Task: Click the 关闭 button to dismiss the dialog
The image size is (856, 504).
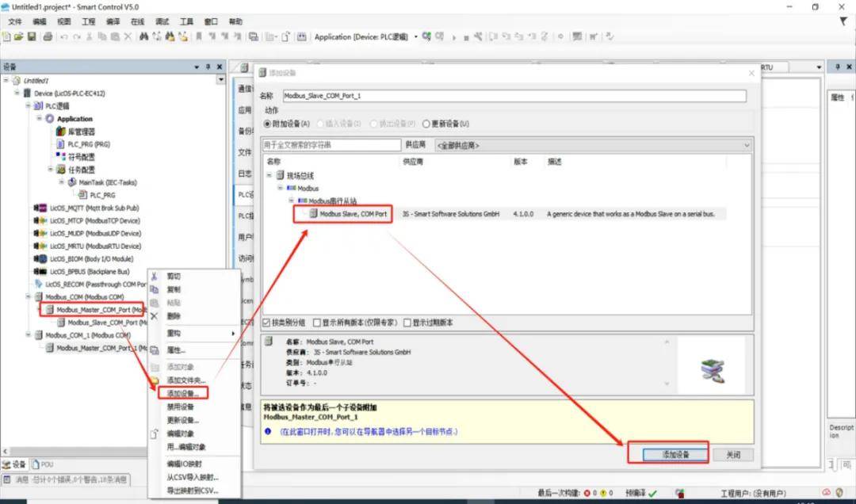Action: 732,455
